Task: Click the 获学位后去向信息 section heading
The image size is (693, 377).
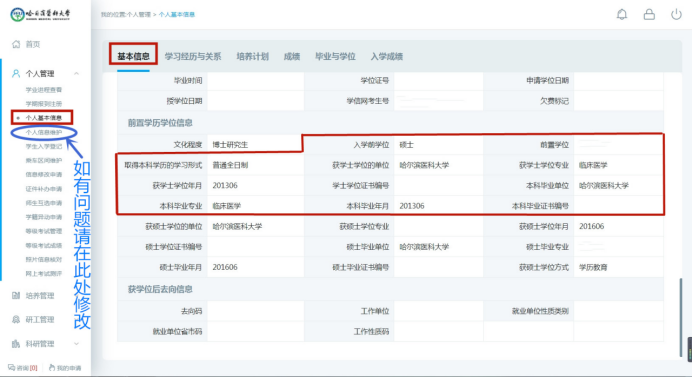Action: [160, 289]
